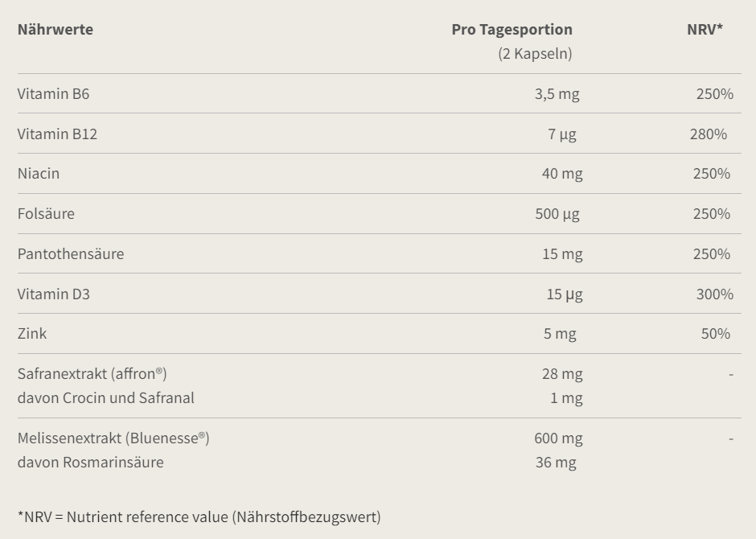Select the Pantothensäure label
This screenshot has height=539, width=756.
[x=71, y=254]
